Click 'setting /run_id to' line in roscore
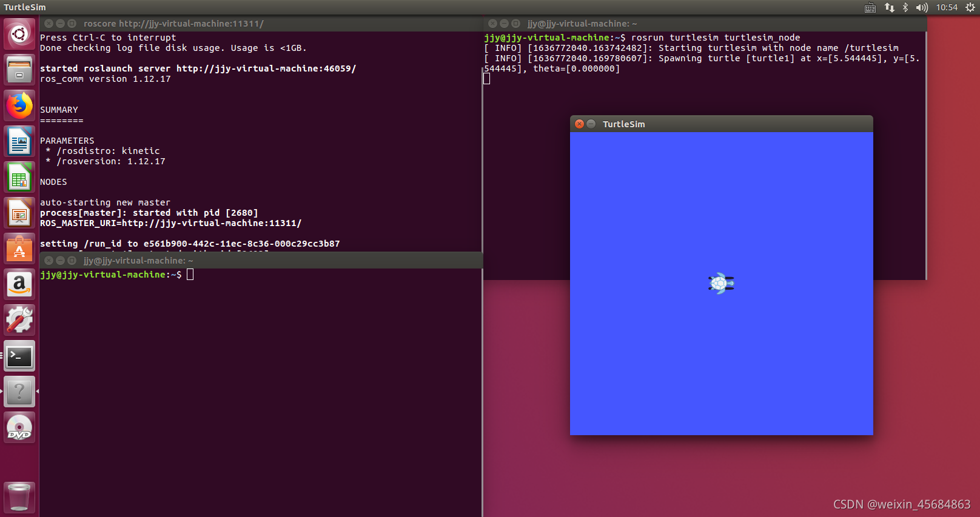 [190, 244]
